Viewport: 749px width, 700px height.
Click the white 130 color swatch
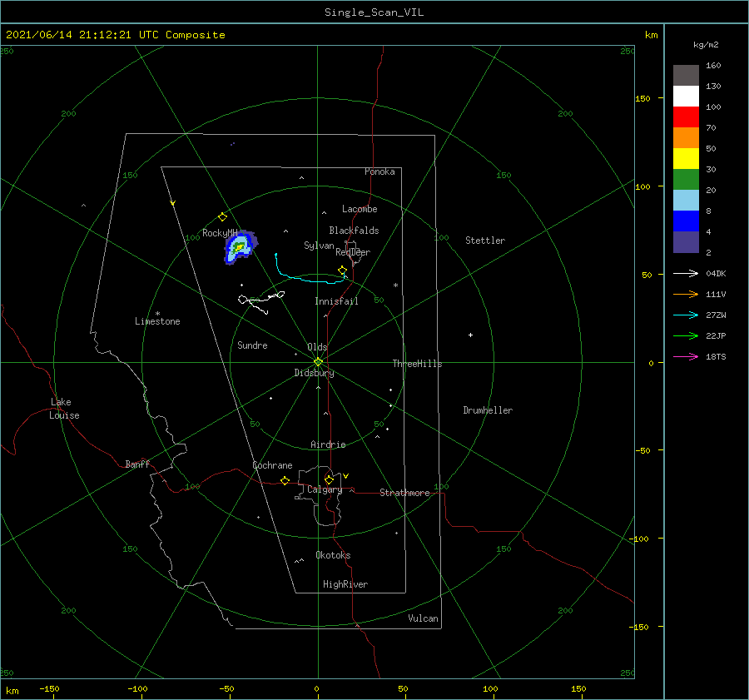point(686,96)
